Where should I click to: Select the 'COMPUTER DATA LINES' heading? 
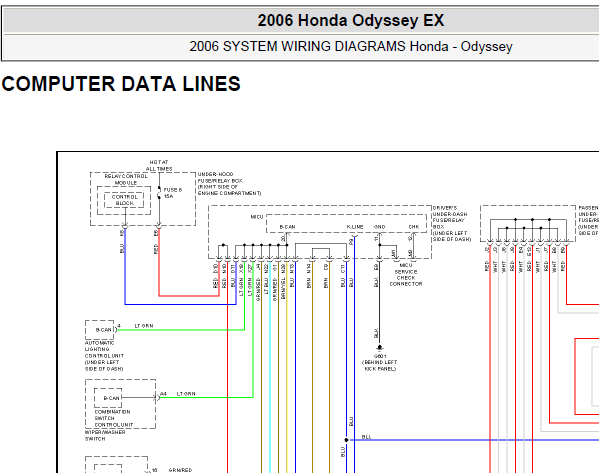click(121, 84)
